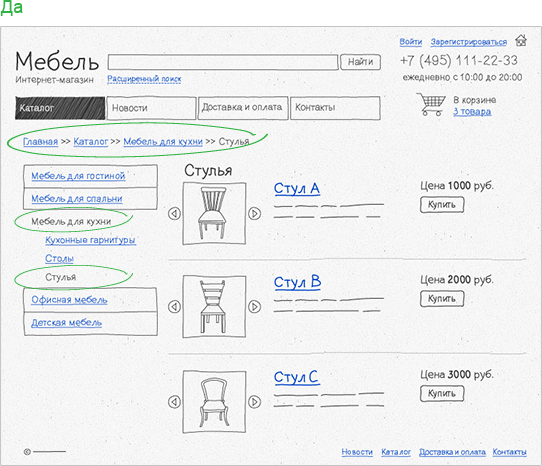Image resolution: width=542 pixels, height=466 pixels.
Task: Show next image for Стул C
Action: coord(255,402)
